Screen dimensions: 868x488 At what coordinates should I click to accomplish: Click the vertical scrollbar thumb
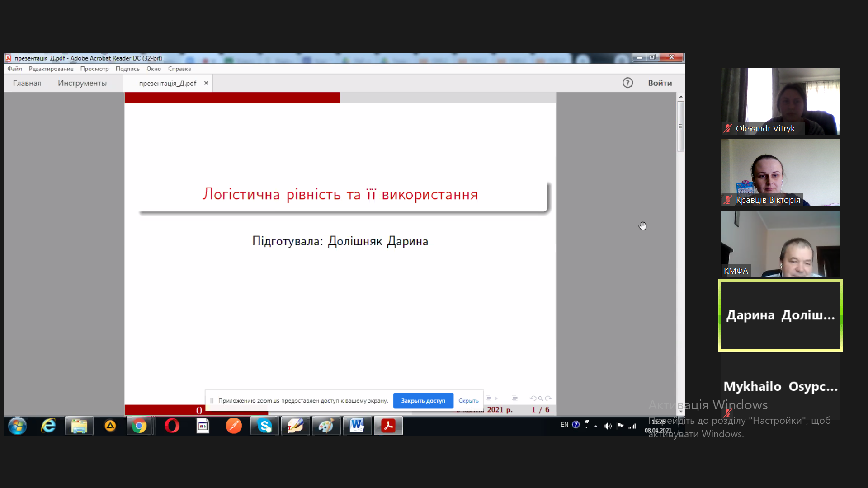(x=680, y=127)
